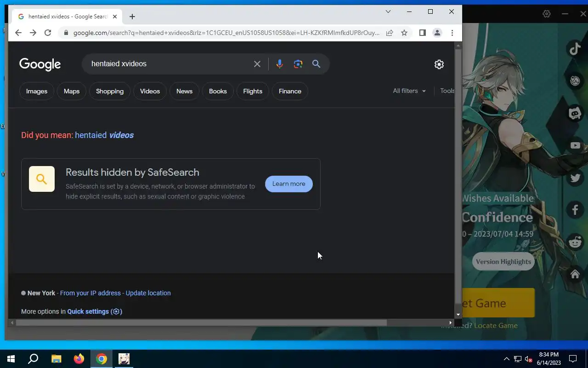Follow the Did you mean suggestion link

pyautogui.click(x=104, y=135)
